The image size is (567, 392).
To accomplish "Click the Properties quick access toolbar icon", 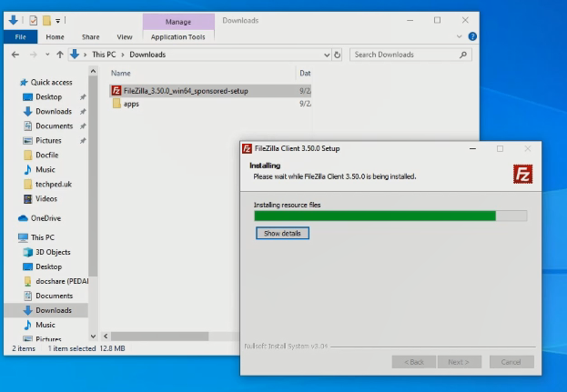I will [x=34, y=20].
